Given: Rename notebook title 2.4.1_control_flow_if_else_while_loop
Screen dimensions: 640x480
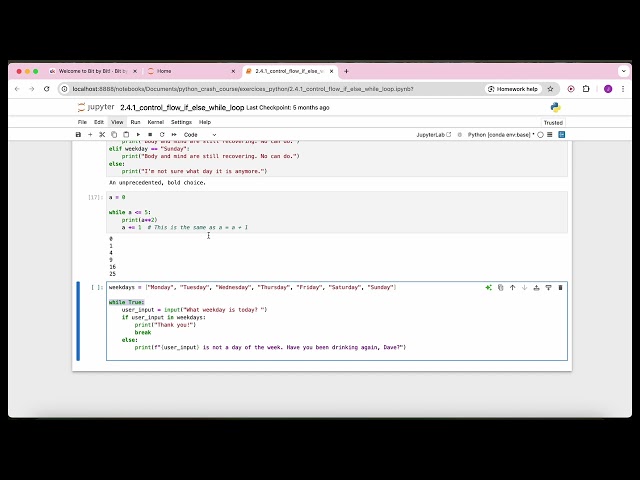Looking at the screenshot, I should [x=182, y=107].
